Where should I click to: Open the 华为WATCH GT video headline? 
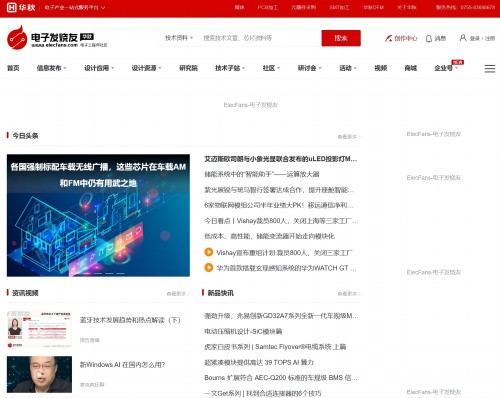pyautogui.click(x=287, y=268)
